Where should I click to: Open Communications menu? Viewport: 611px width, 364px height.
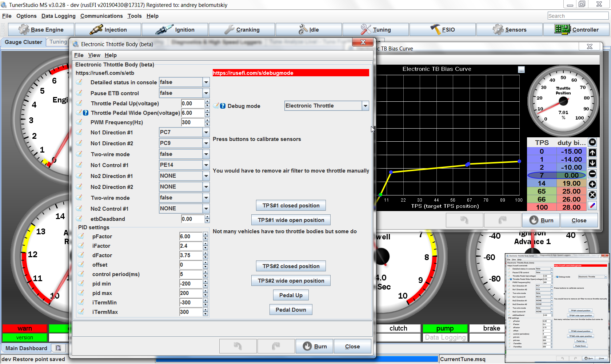click(101, 16)
